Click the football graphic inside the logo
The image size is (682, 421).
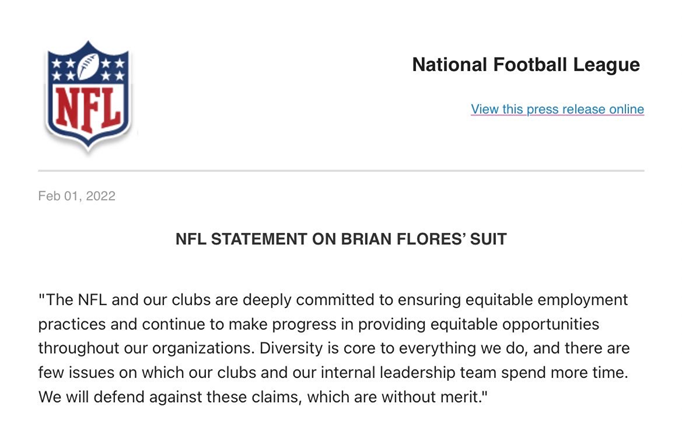tap(88, 67)
